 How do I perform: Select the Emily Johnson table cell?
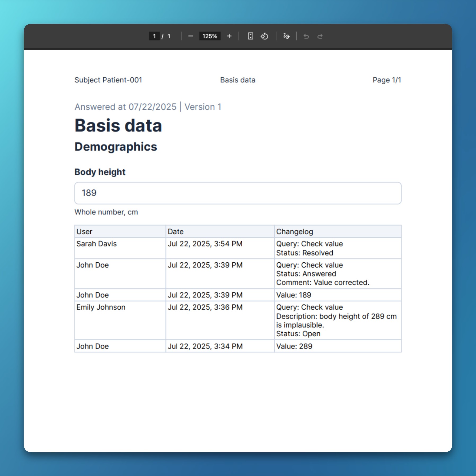(x=101, y=307)
